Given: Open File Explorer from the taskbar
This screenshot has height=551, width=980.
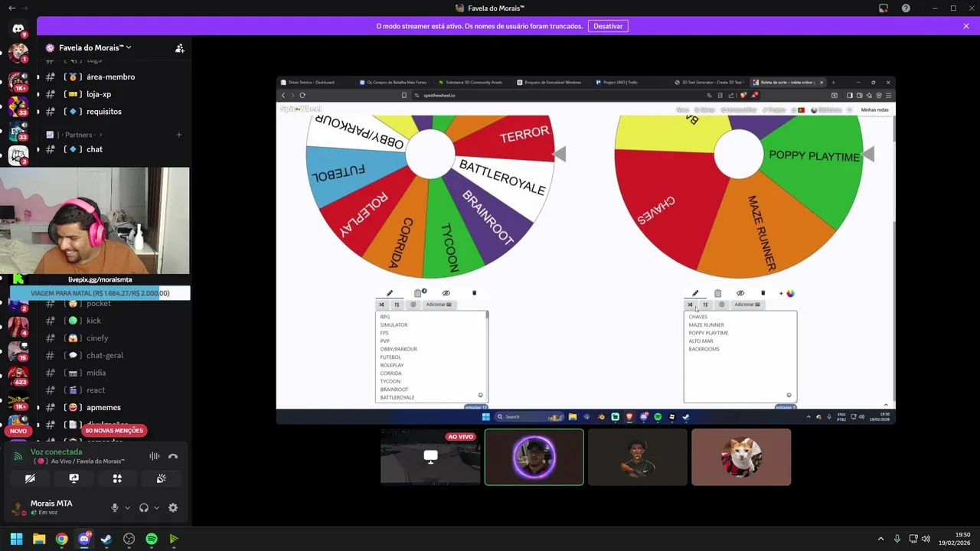Looking at the screenshot, I should [x=39, y=539].
